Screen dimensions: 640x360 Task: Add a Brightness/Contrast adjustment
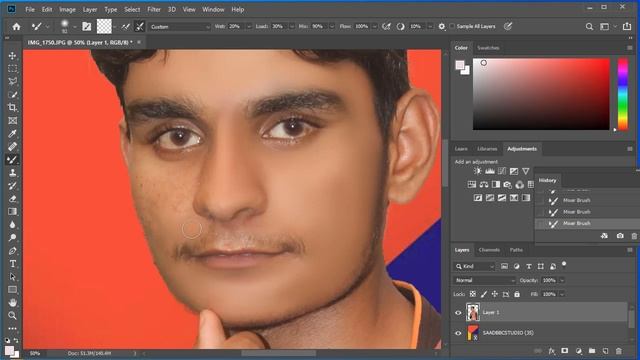pos(478,171)
